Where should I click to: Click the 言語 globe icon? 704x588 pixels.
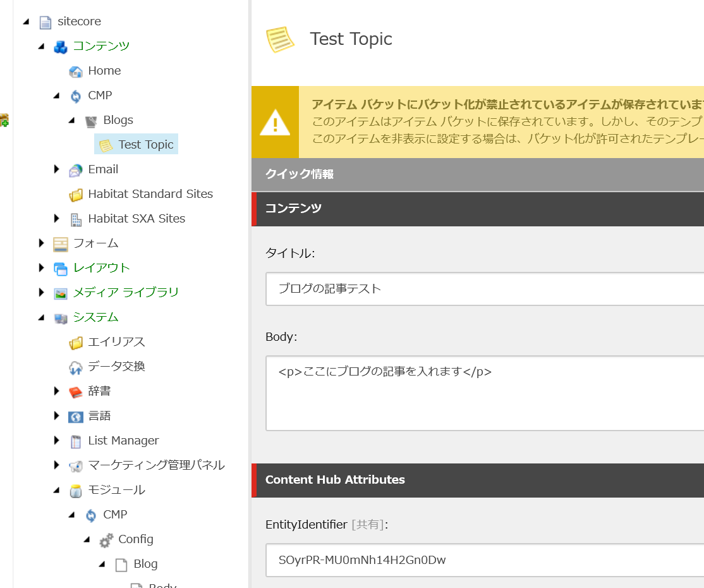[75, 417]
